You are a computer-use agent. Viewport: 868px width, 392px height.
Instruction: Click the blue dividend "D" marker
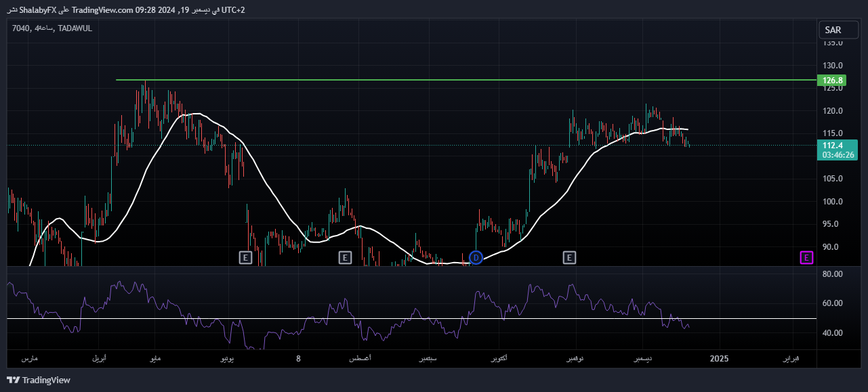pyautogui.click(x=476, y=258)
